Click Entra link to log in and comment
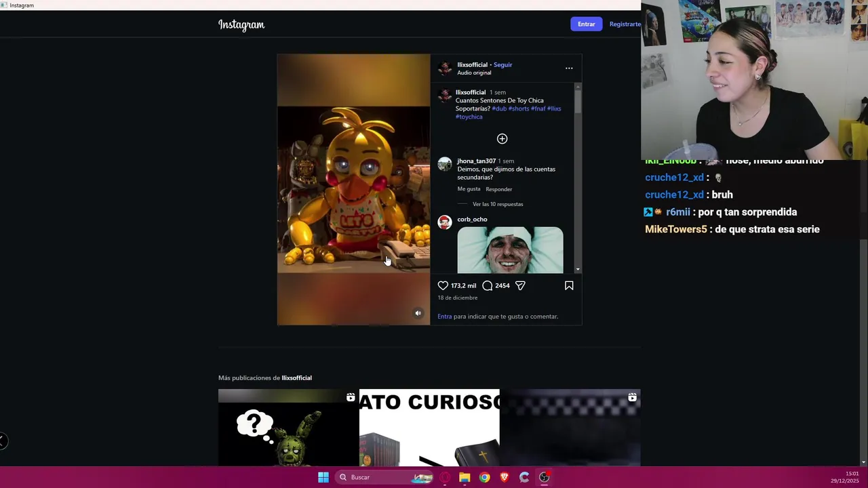This screenshot has height=488, width=868. (x=444, y=317)
